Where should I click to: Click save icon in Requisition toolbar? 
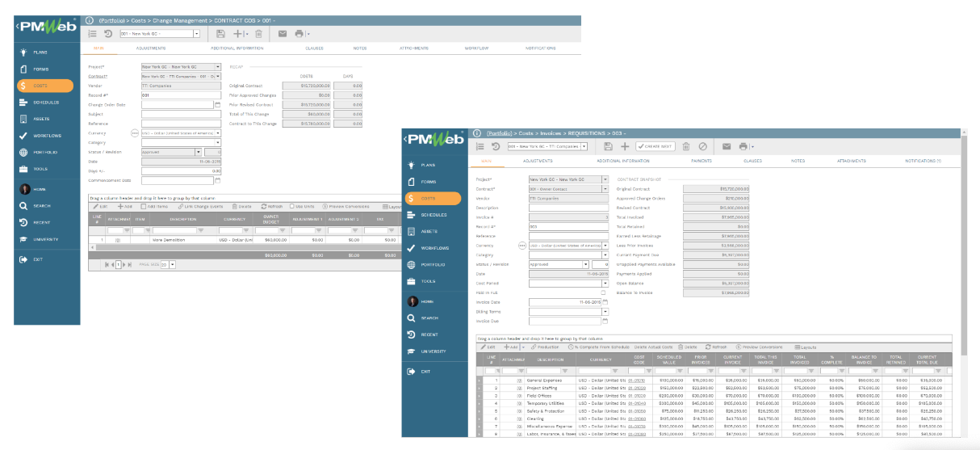click(608, 146)
